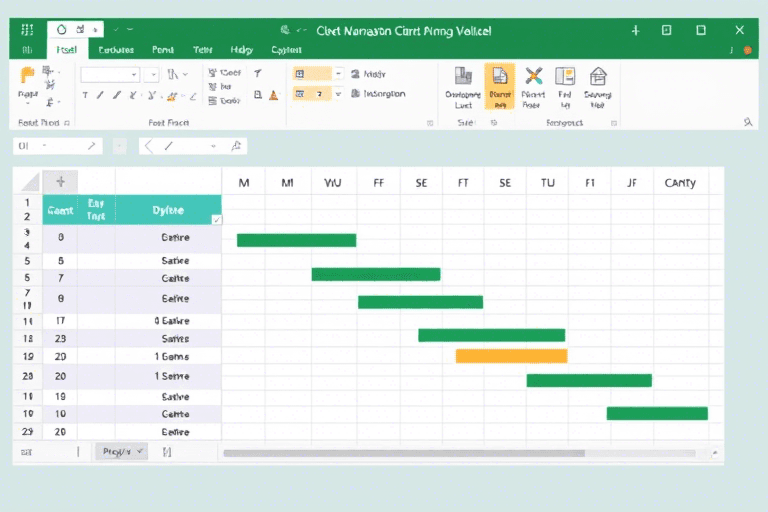Click the search magnifier at ribbon right
The image size is (768, 512).
click(747, 122)
